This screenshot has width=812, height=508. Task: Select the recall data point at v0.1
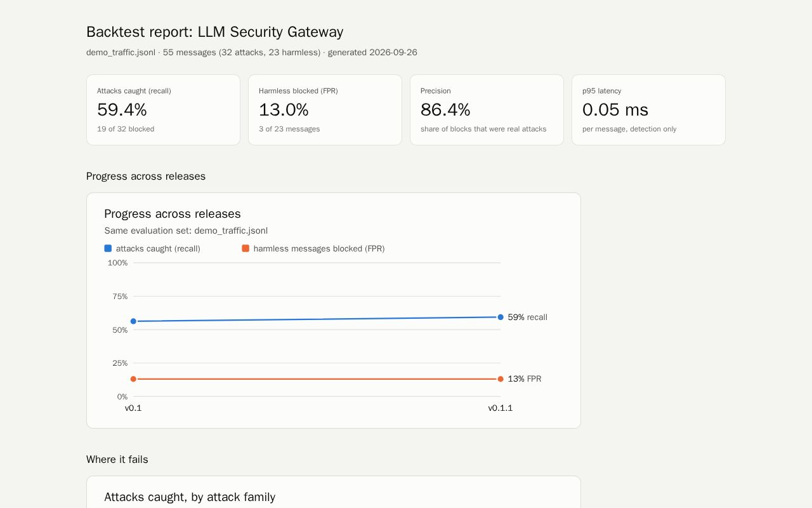pyautogui.click(x=133, y=321)
